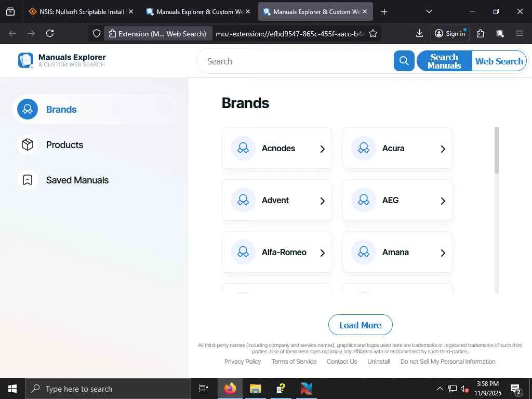Close the NSIS Nullsoft tab
This screenshot has height=399, width=532.
click(131, 11)
